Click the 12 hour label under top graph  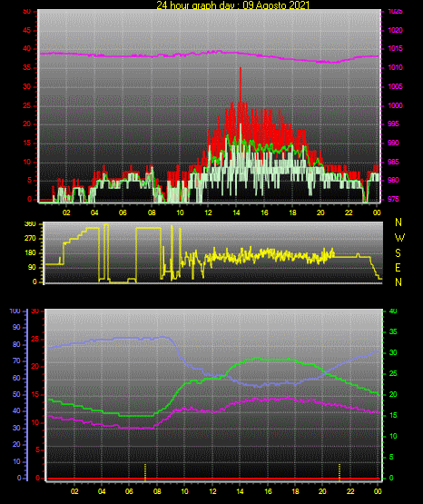208,212
